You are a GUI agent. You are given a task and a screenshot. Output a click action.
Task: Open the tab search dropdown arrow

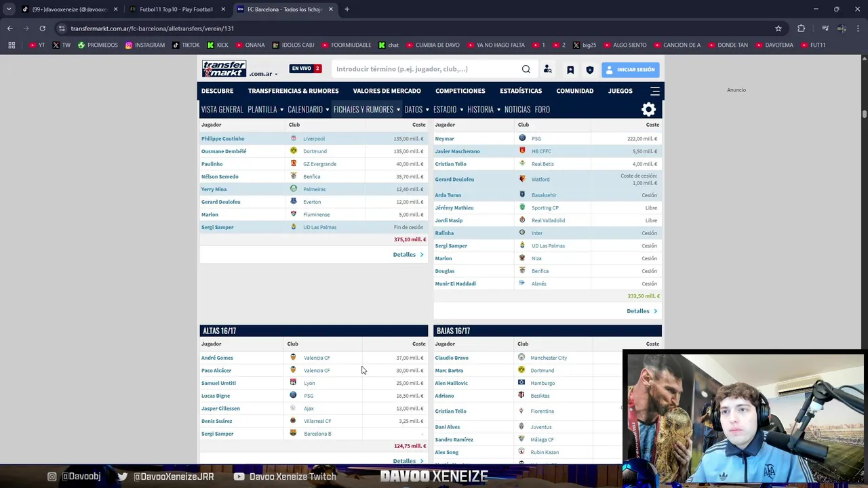[x=9, y=9]
